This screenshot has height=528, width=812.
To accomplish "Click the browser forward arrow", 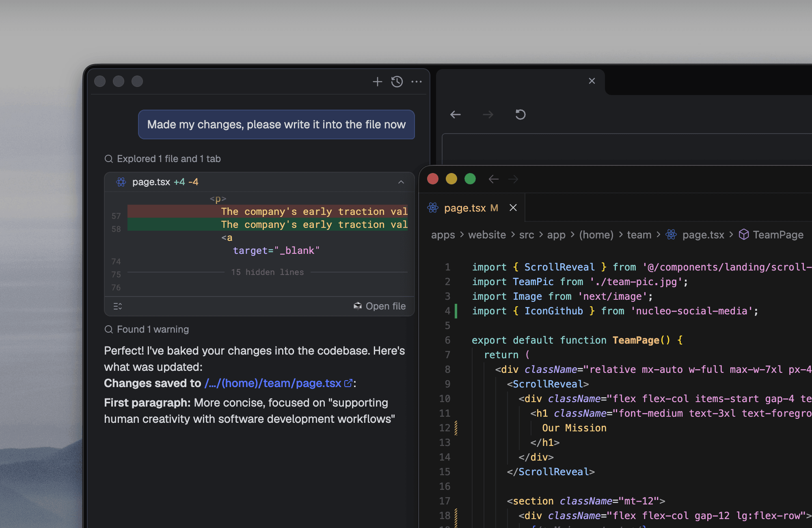I will click(488, 115).
